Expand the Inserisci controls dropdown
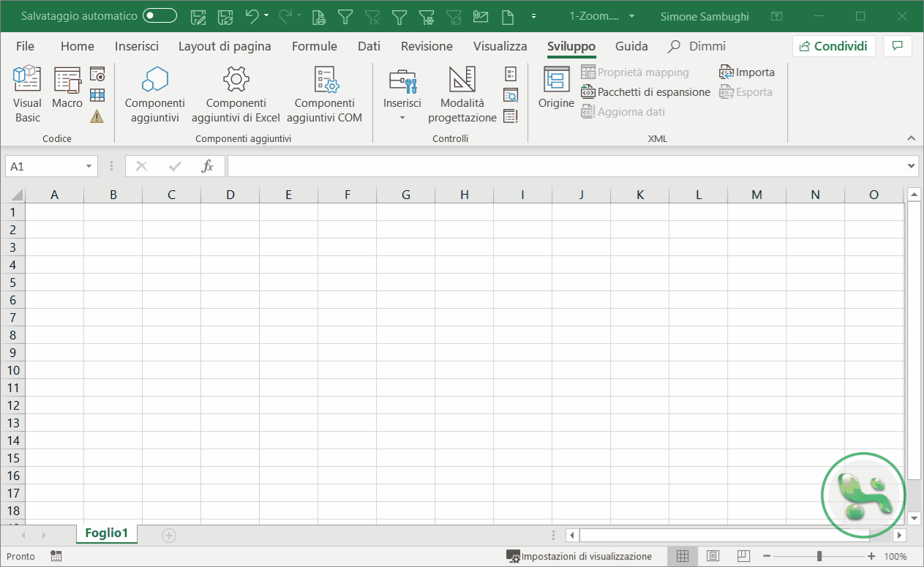 pos(402,116)
